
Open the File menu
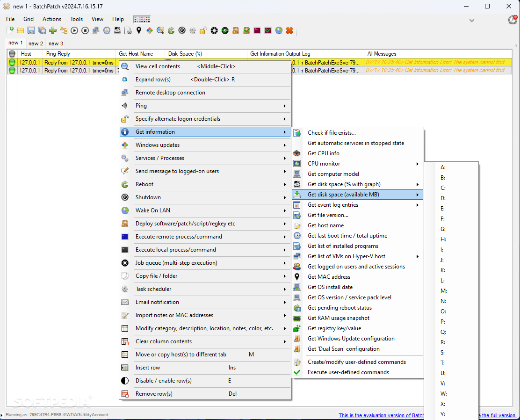[10, 19]
